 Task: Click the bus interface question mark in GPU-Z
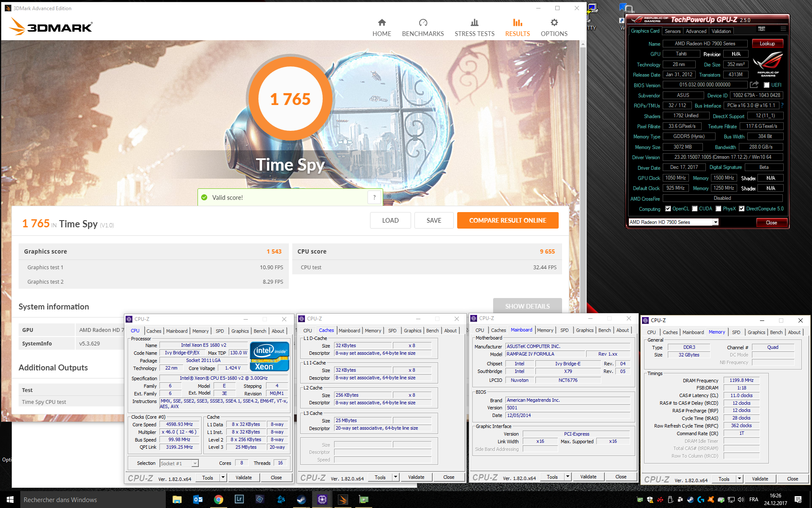tap(782, 105)
